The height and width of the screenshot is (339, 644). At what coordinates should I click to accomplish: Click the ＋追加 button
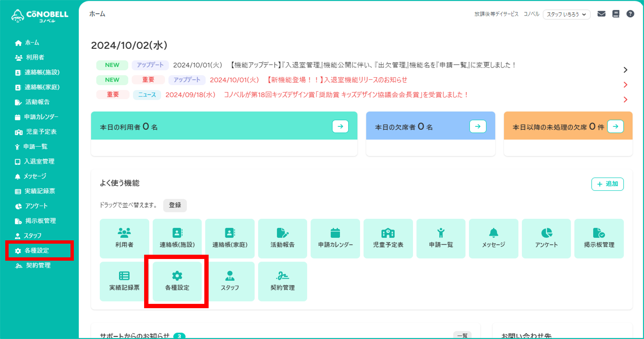tap(608, 184)
